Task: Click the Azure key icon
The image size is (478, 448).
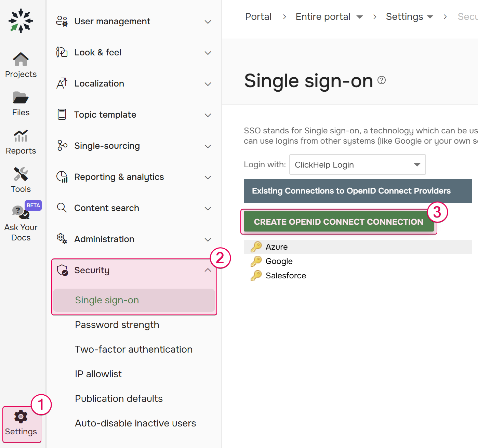Action: click(255, 247)
